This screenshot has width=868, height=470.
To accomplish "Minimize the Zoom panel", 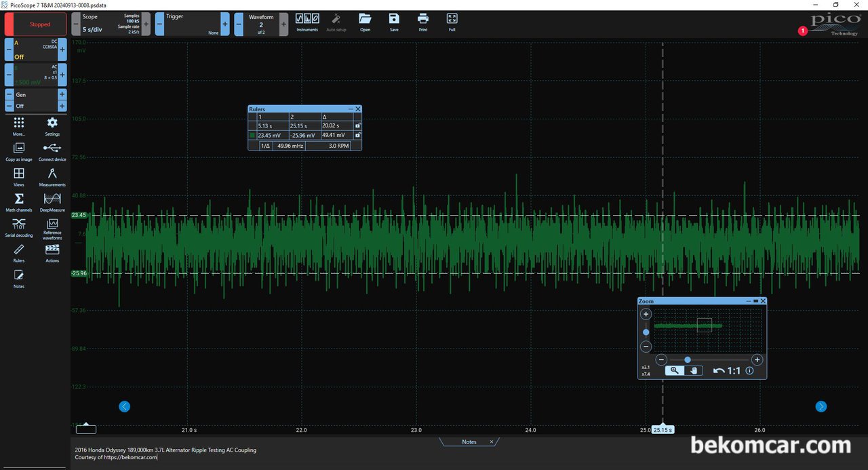I will coord(748,301).
